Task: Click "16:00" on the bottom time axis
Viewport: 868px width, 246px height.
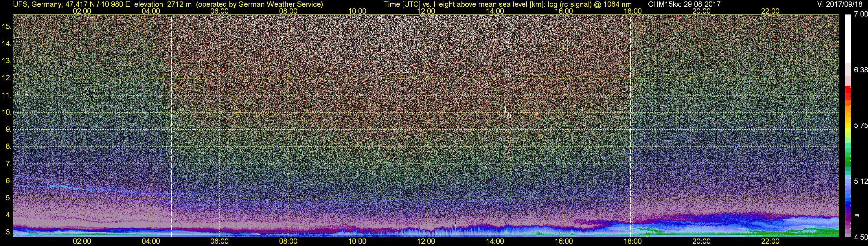Action: click(x=564, y=241)
